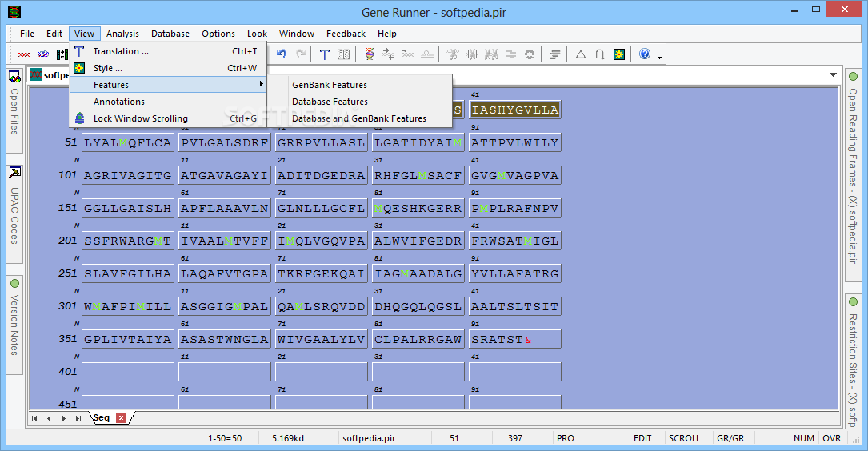
Task: Click the colored DNA helix toolbar icon
Action: tap(370, 54)
